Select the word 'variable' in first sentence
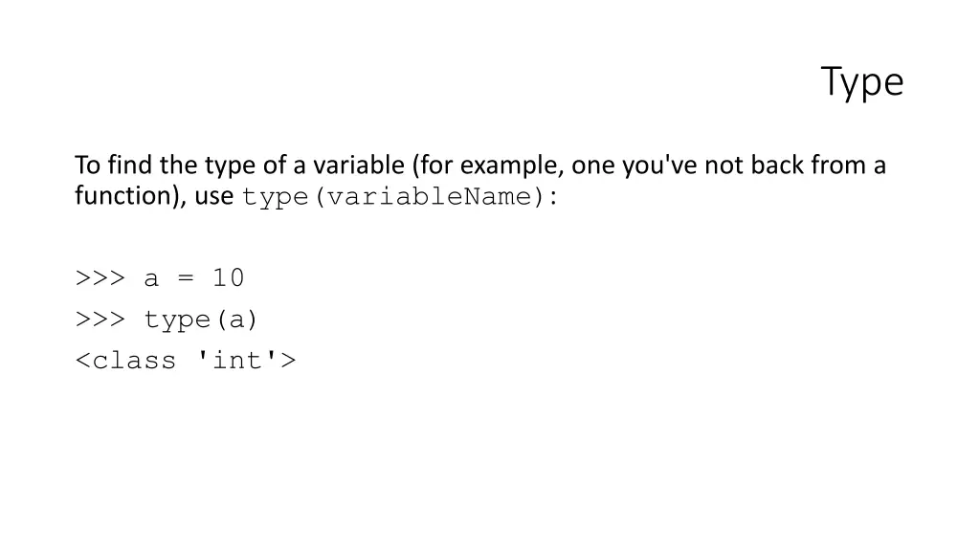Screen dimensions: 980x551 point(359,165)
